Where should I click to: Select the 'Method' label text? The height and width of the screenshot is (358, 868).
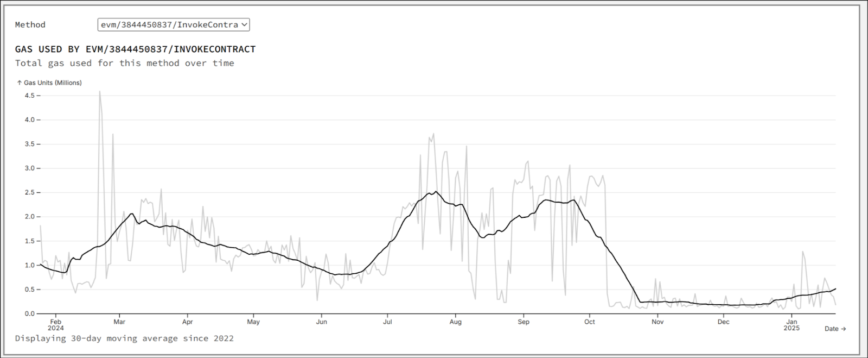click(30, 24)
